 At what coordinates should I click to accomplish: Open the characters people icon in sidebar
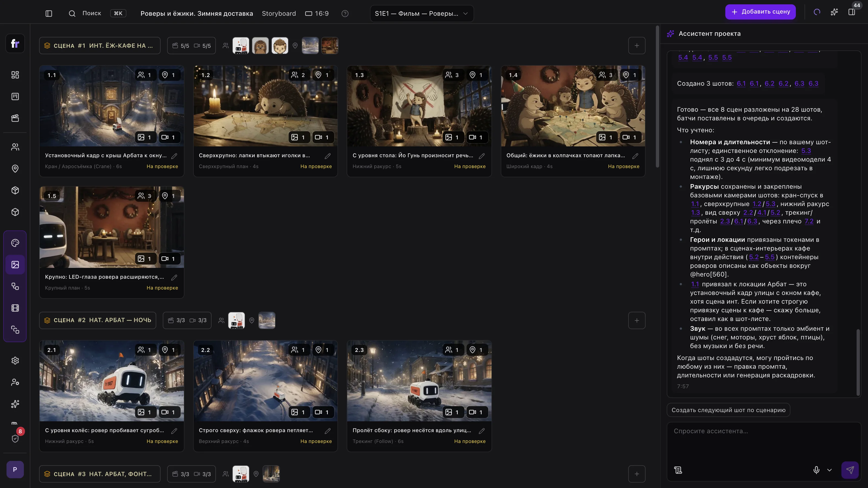click(x=15, y=147)
